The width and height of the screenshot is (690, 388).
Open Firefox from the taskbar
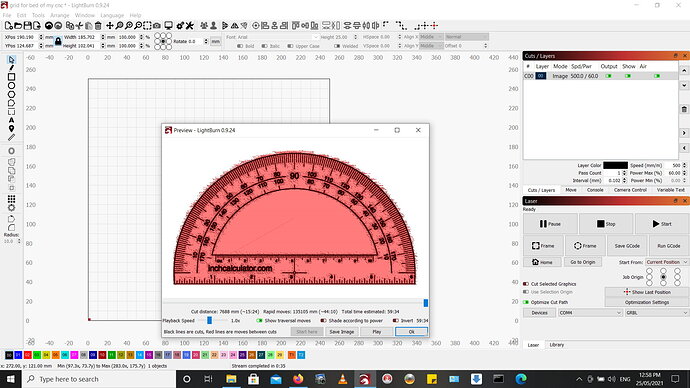[x=298, y=379]
